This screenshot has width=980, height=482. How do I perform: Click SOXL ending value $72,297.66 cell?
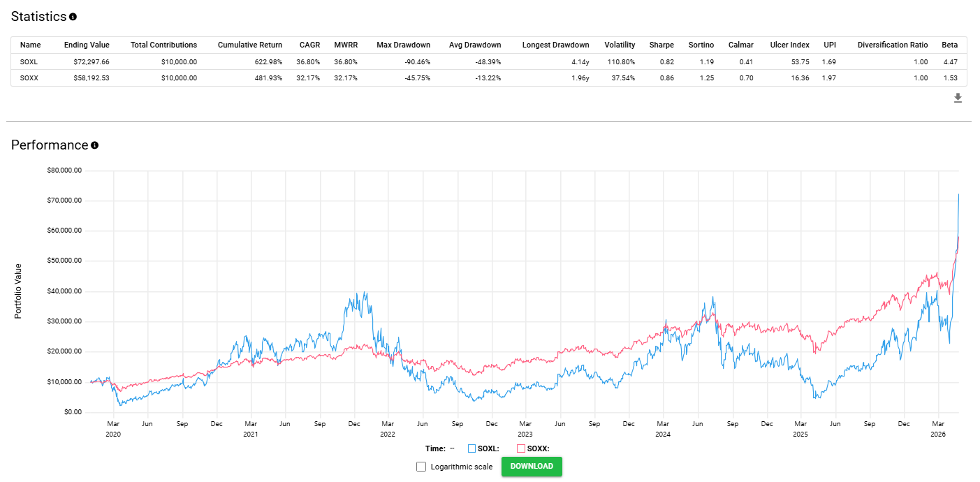[x=87, y=61]
